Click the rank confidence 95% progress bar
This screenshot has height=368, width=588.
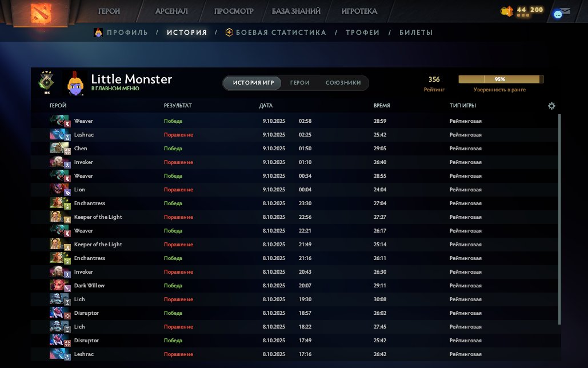coord(501,79)
